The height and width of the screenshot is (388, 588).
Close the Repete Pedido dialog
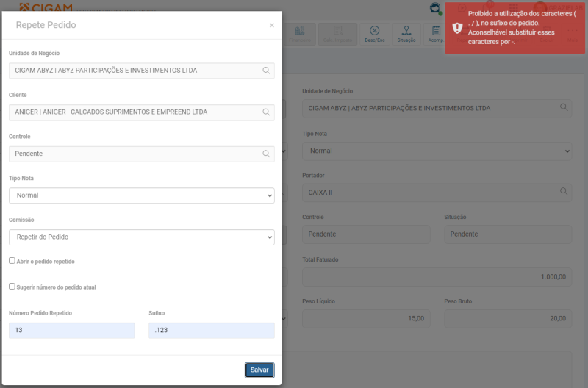tap(272, 25)
